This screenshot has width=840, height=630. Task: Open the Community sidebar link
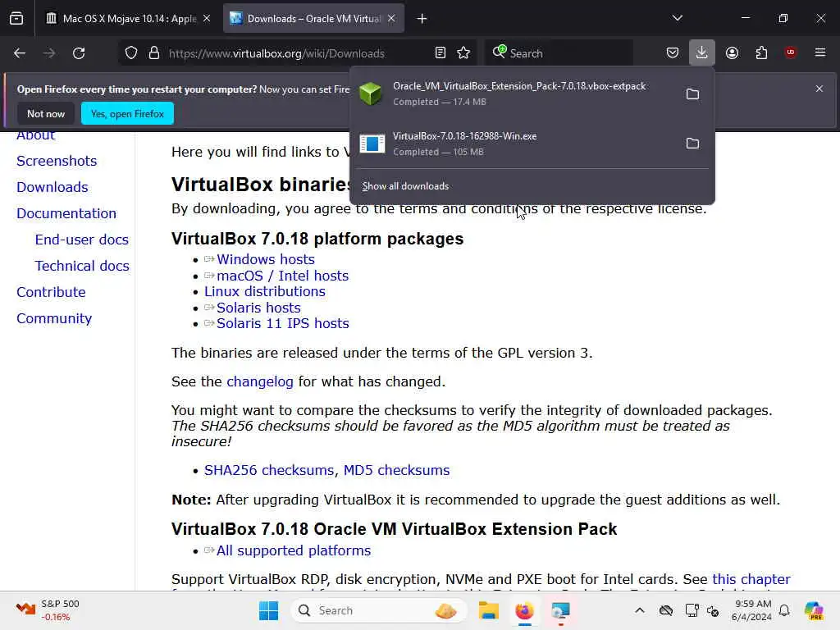pyautogui.click(x=54, y=319)
